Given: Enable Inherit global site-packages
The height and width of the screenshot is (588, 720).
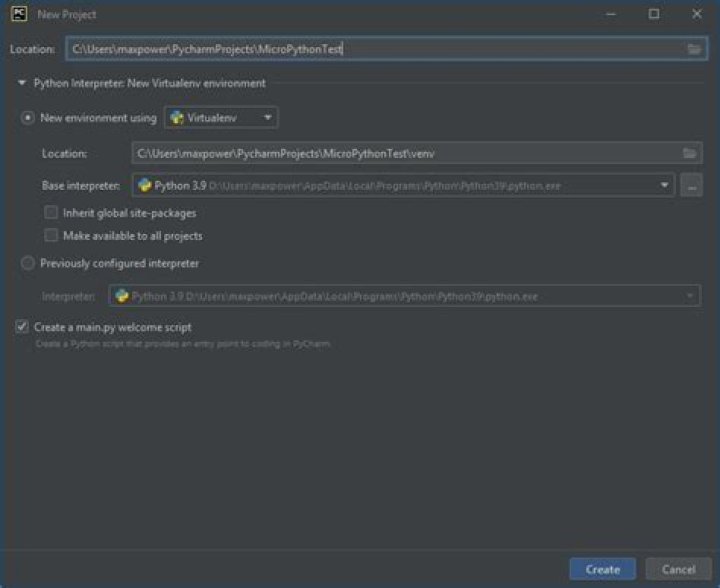Looking at the screenshot, I should [51, 213].
